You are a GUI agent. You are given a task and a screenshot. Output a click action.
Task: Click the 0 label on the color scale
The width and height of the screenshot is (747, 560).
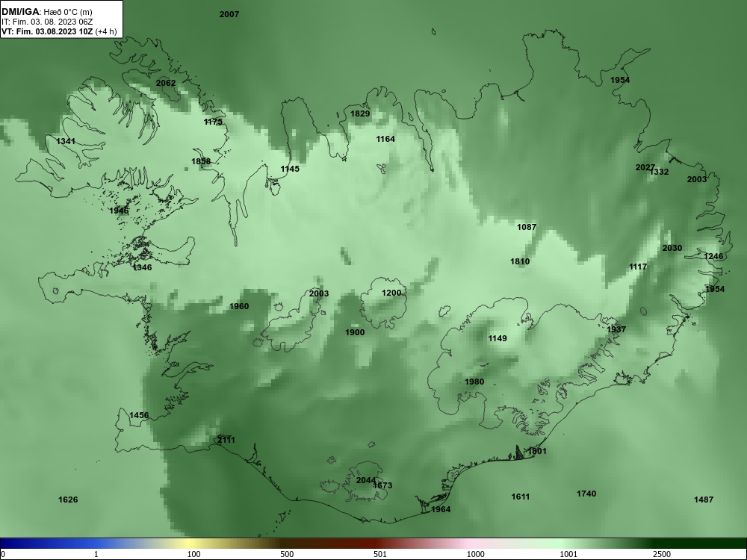(x=3, y=554)
